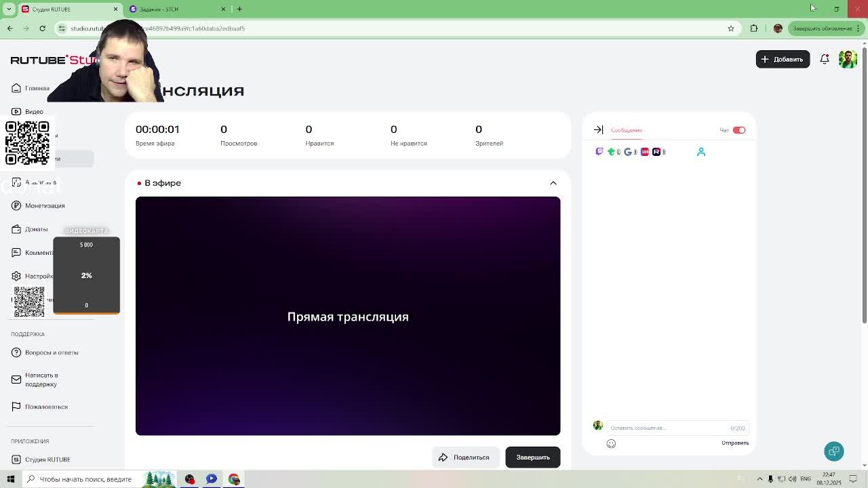
Task: Open a new browser tab
Action: pyautogui.click(x=239, y=9)
